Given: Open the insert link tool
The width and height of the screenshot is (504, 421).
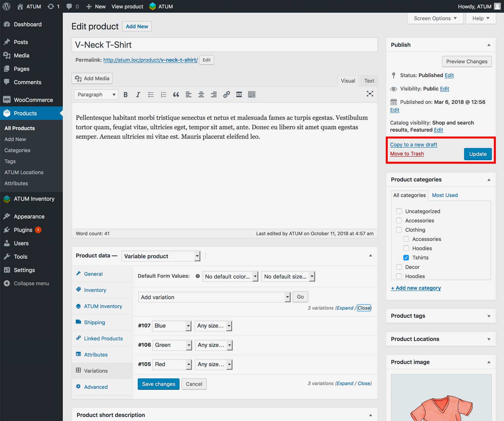Looking at the screenshot, I should (x=226, y=95).
